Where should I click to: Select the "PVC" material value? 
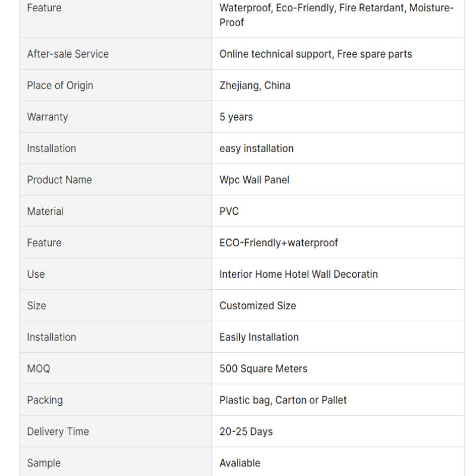coord(229,211)
